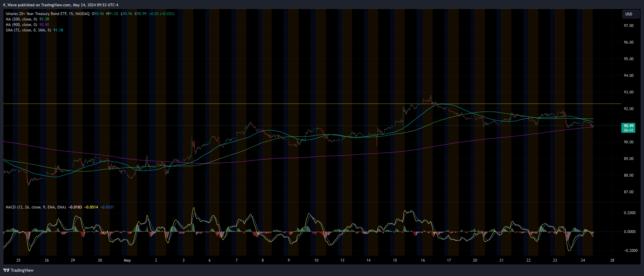Select the MACD (12, 26, close, 9) indicator legend

35,207
